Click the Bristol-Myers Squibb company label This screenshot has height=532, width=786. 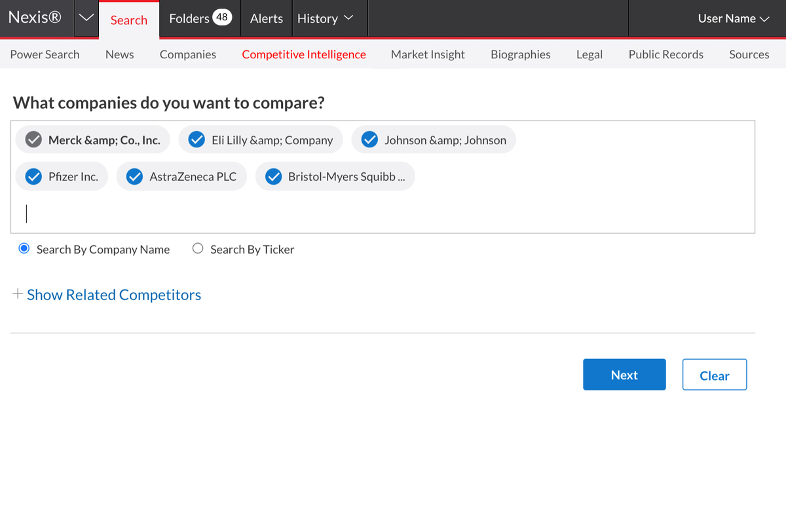[x=346, y=176]
